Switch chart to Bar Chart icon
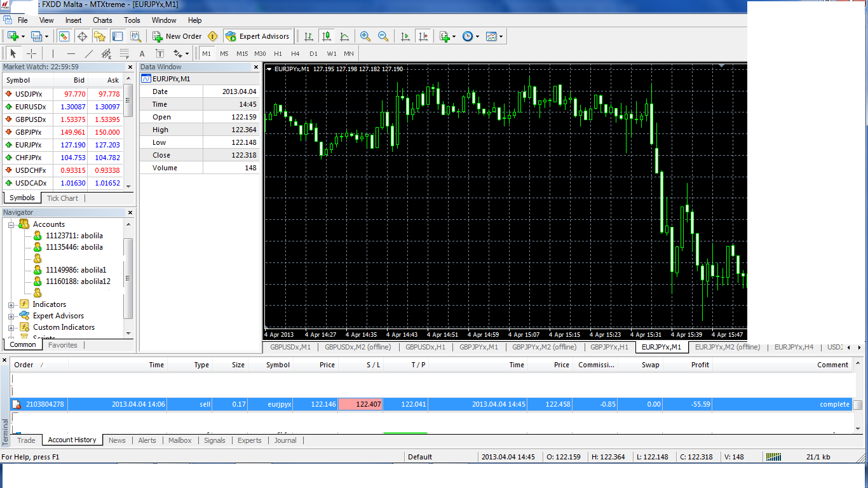This screenshot has width=868, height=488. tap(309, 36)
